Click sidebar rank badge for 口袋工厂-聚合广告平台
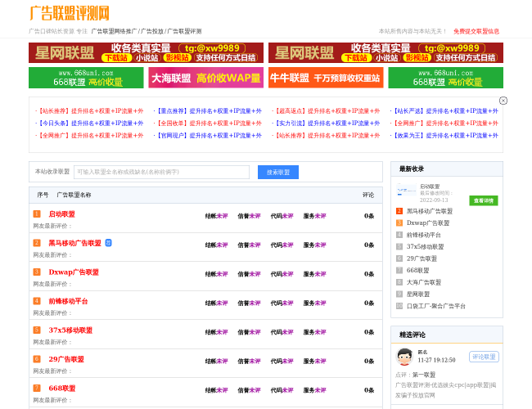532x409 pixels. (399, 306)
